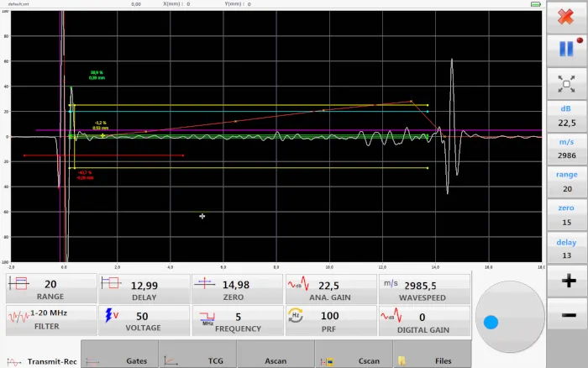The image size is (588, 368).
Task: Click the battery indicator in the top bar
Action: [x=536, y=4]
